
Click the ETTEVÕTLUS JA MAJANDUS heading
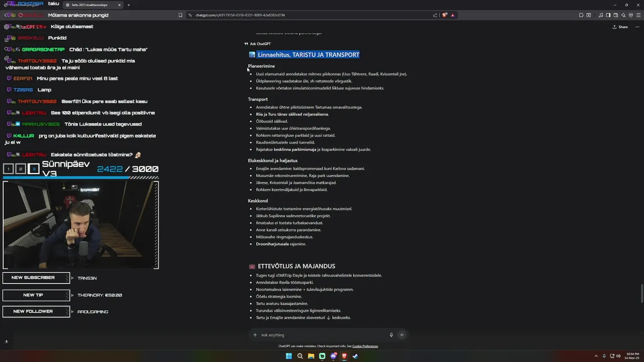point(296,266)
